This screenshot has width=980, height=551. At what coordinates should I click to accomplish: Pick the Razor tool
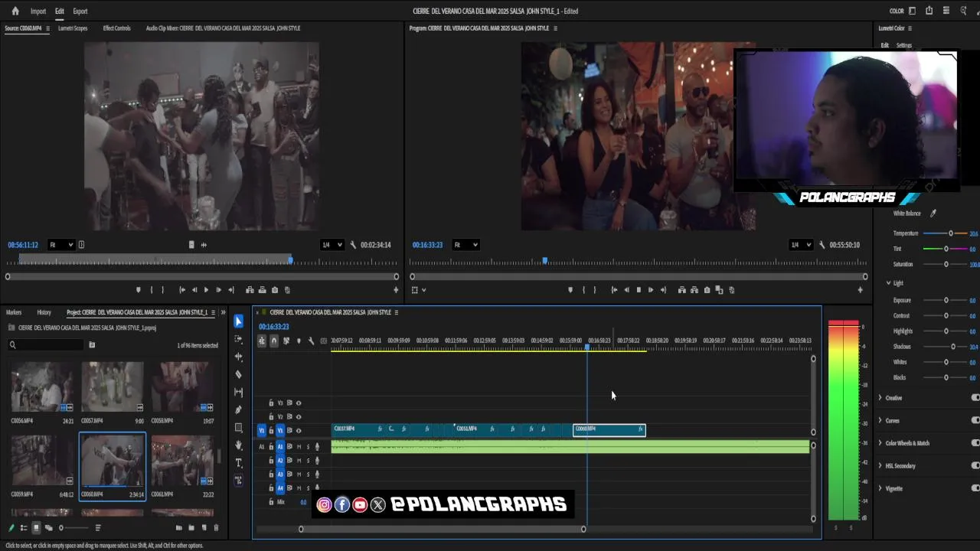pos(238,374)
